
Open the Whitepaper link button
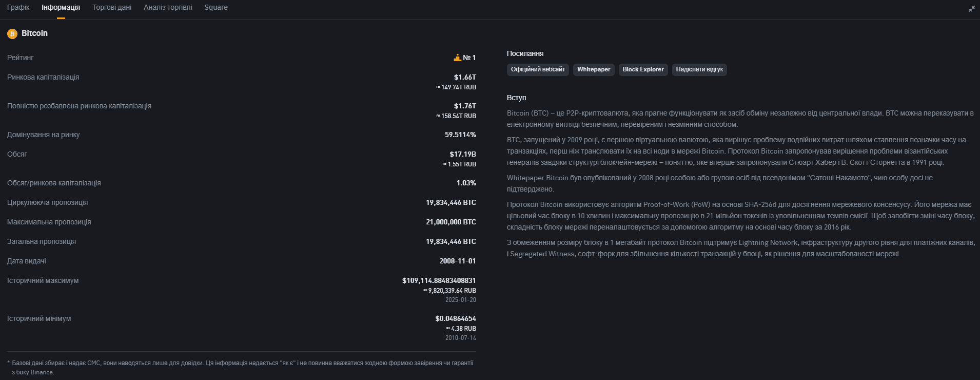(594, 69)
